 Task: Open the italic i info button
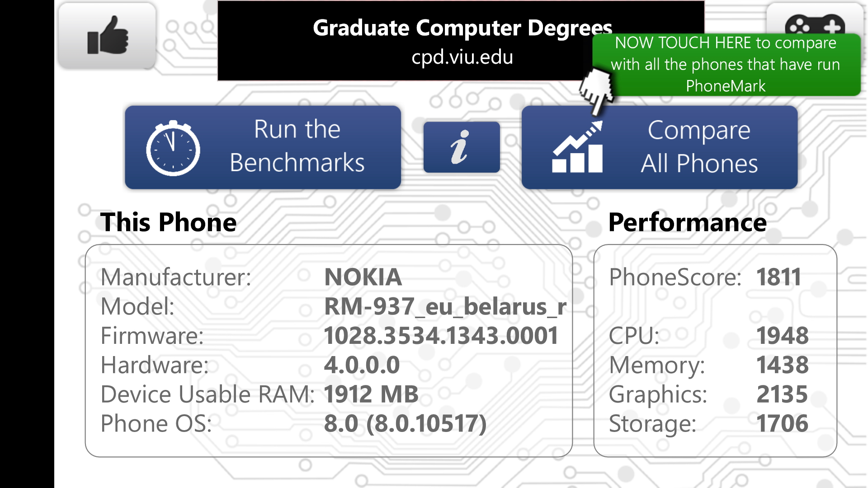tap(462, 147)
